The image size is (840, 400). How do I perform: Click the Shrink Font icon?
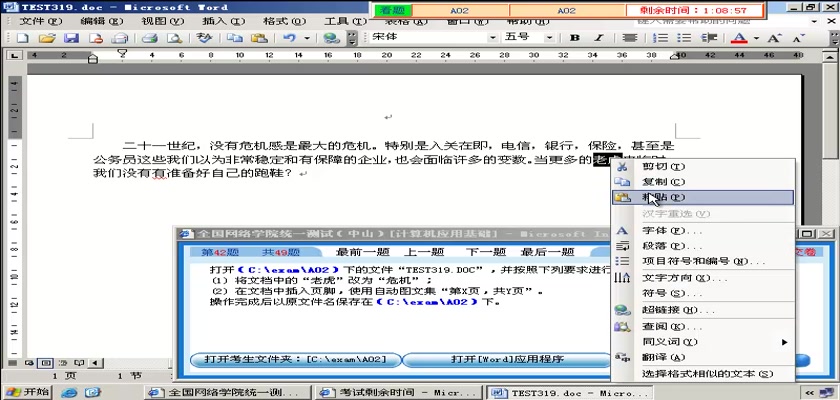click(798, 38)
